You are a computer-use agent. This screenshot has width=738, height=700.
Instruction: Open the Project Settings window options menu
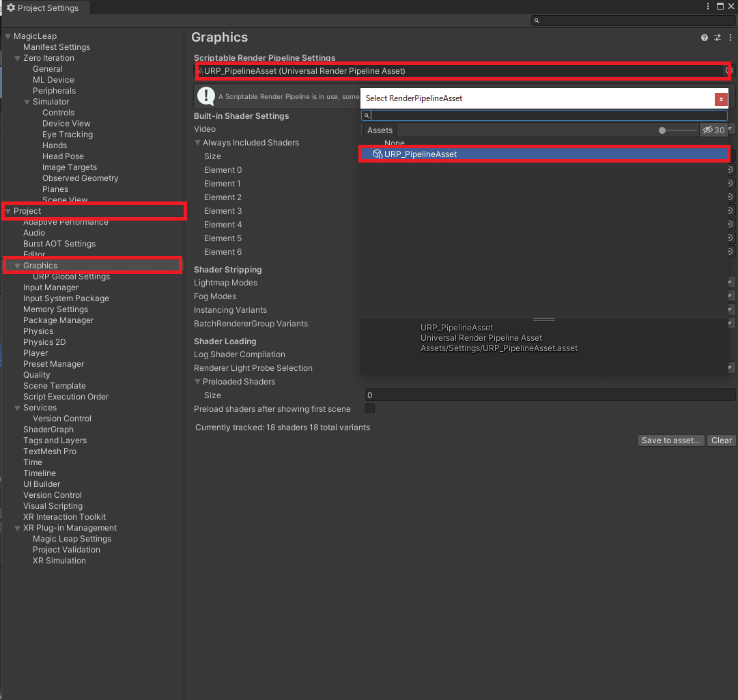point(707,6)
